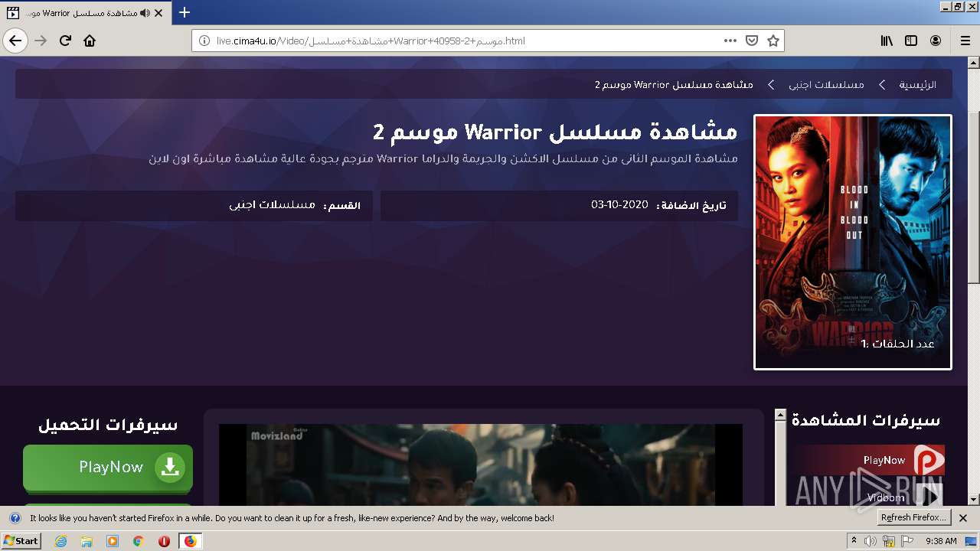
Task: Open the مسلسلات اجنبى breadcrumb link
Action: click(827, 84)
